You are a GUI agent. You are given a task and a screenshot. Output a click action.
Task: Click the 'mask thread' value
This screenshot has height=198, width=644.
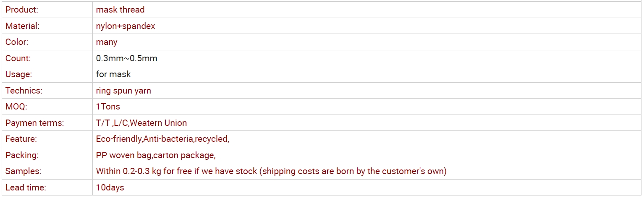click(120, 10)
